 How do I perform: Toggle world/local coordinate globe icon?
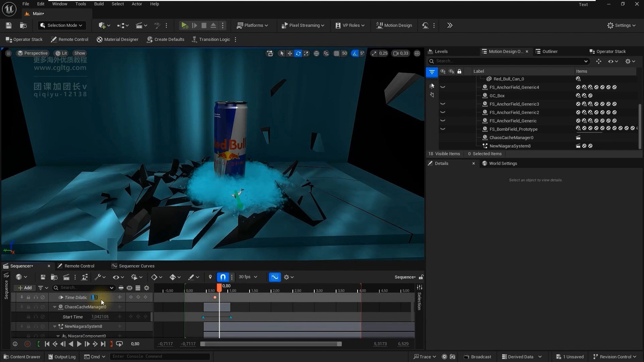316,53
